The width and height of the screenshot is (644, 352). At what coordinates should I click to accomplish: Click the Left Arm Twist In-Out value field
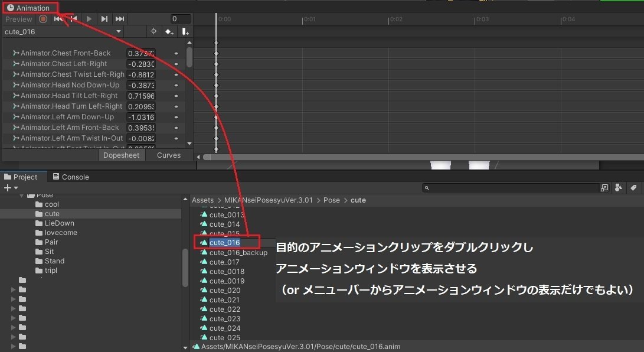(x=141, y=139)
